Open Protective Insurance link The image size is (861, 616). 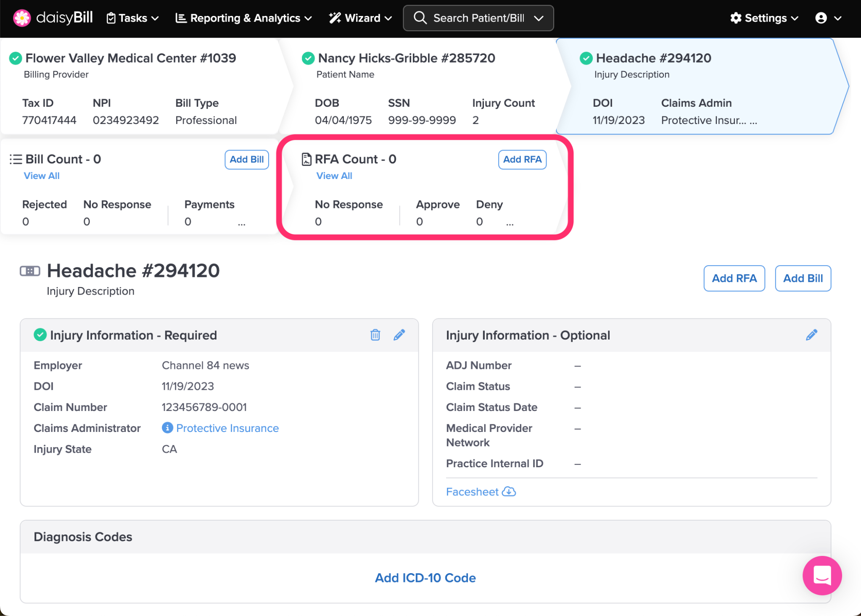(227, 428)
